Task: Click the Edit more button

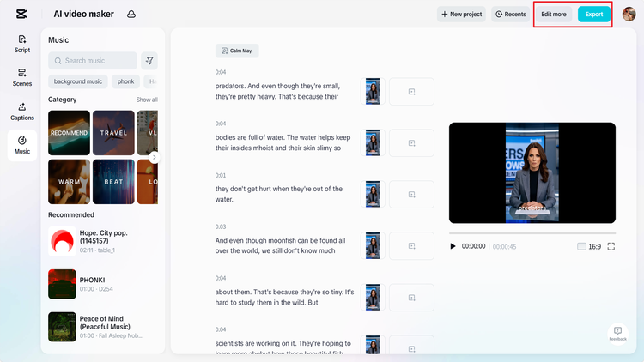Action: 553,15
